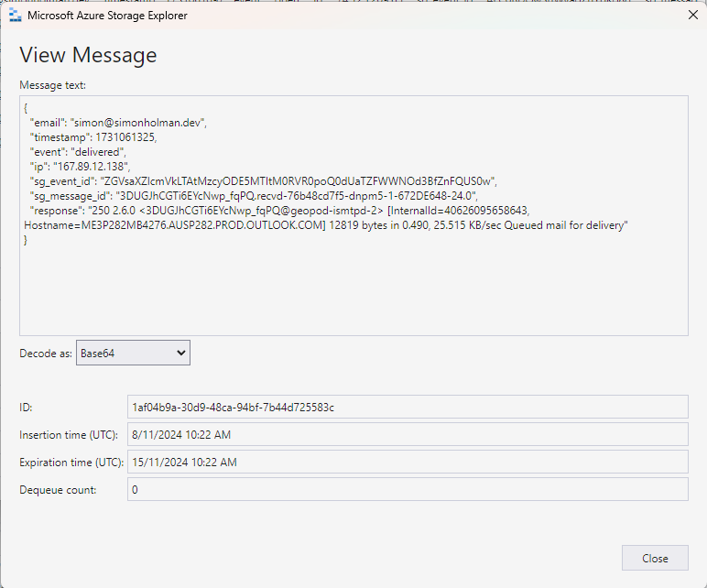Click the "event": "delivered" line
The width and height of the screenshot is (707, 588).
click(78, 152)
